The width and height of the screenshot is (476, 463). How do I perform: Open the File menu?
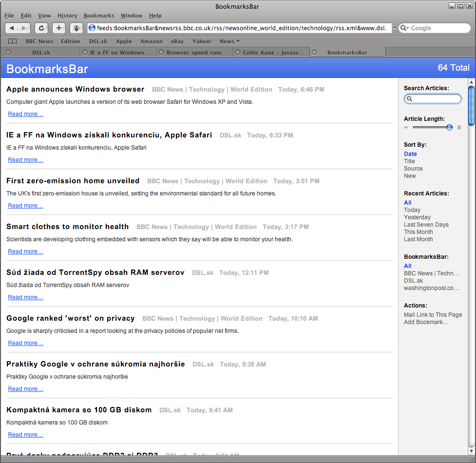pyautogui.click(x=9, y=16)
